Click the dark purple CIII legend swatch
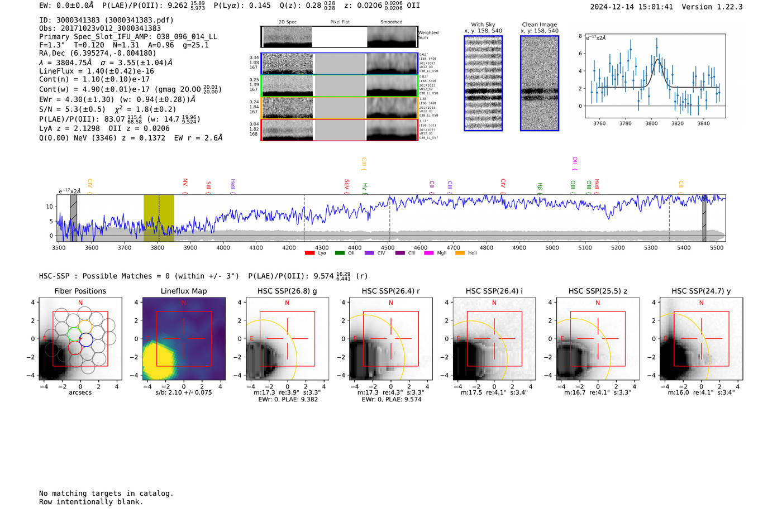Viewport: 782px width, 532px height. (x=400, y=253)
